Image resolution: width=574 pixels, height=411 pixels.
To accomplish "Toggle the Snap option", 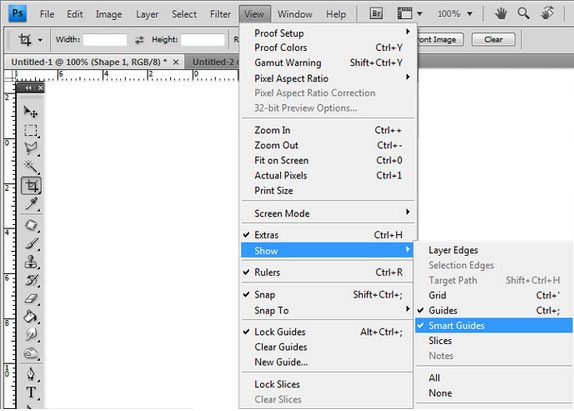I will click(x=327, y=295).
